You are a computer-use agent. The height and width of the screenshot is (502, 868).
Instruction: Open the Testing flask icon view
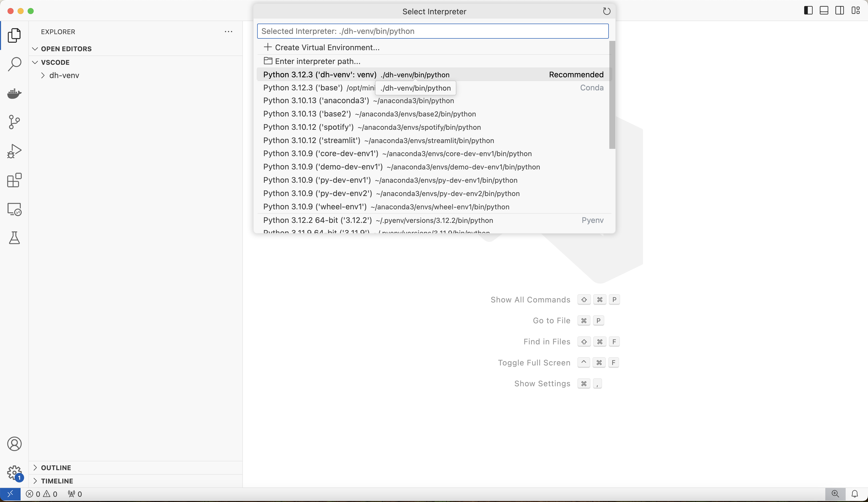tap(14, 238)
